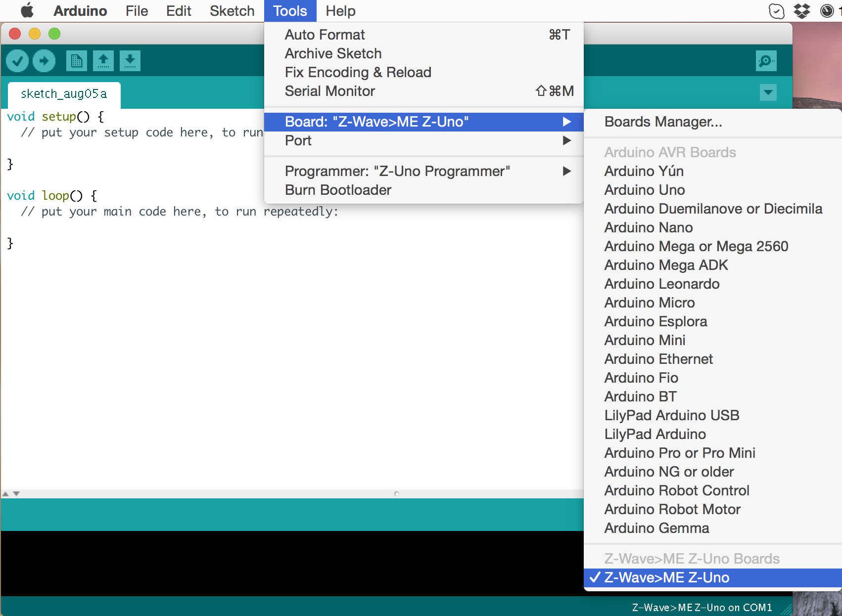Viewport: 842px width, 616px height.
Task: Click the status text Z-Wave>ME Z-Uno on COM1
Action: [702, 608]
